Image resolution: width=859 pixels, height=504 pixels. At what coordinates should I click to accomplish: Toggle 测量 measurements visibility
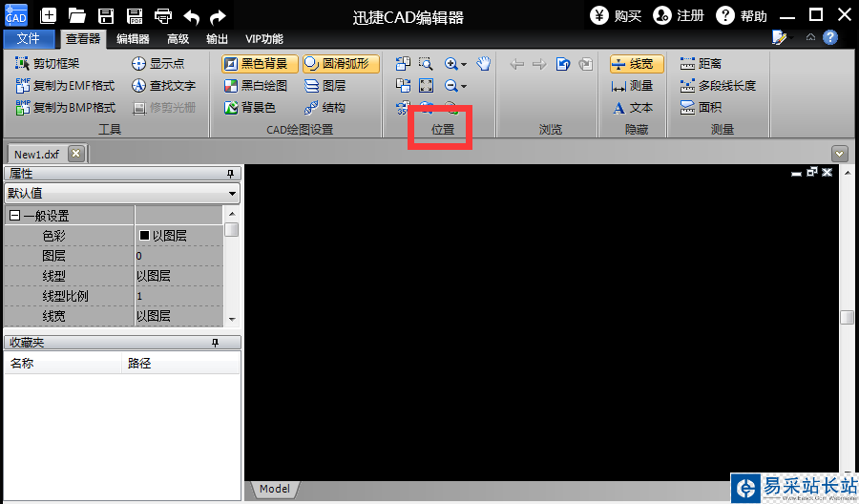(x=633, y=86)
